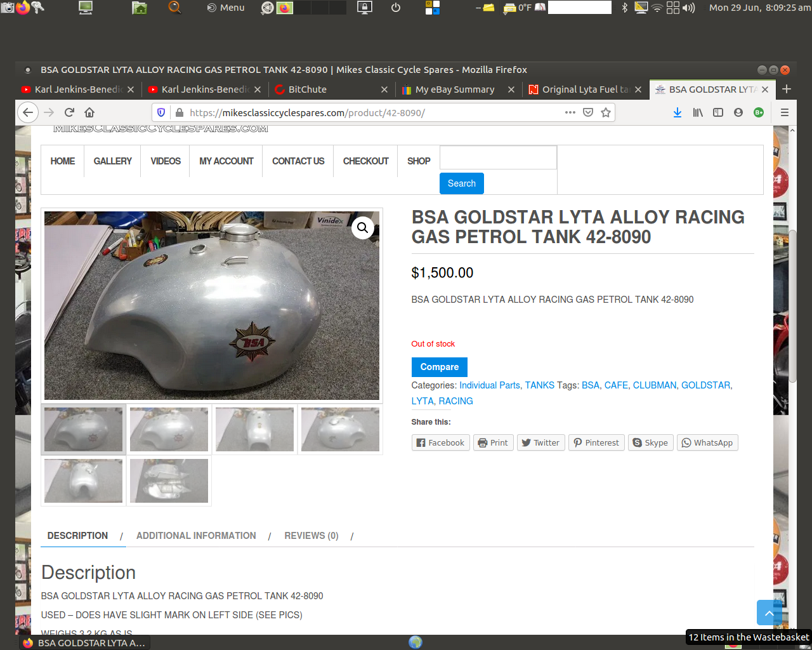The height and width of the screenshot is (650, 812).
Task: Show site security padlock info
Action: 180,112
